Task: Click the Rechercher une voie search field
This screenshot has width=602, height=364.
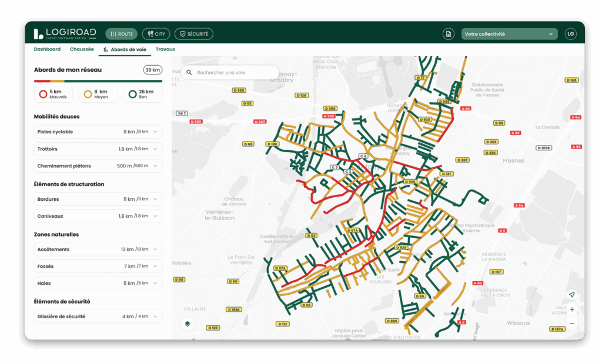Action: [235, 72]
